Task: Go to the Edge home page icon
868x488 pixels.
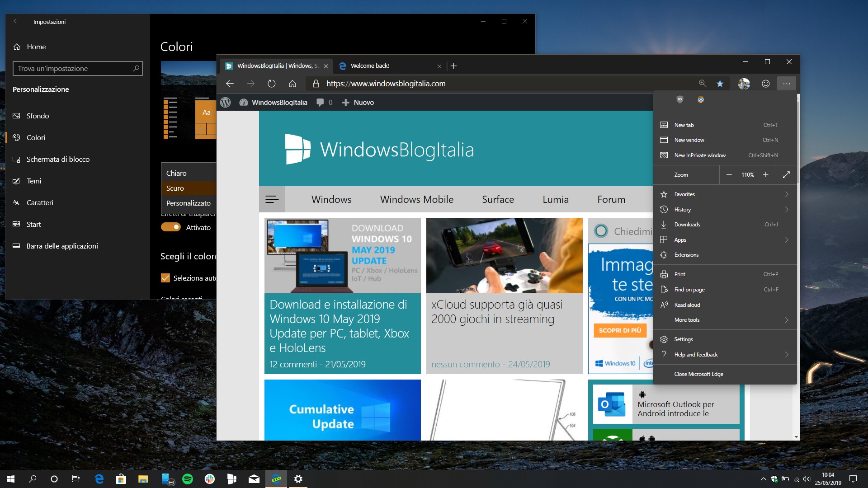Action: click(292, 84)
